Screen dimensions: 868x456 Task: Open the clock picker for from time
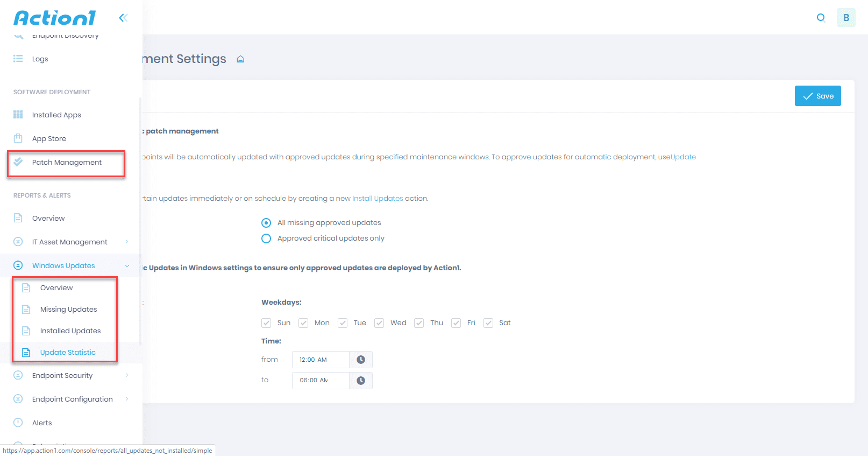point(361,360)
